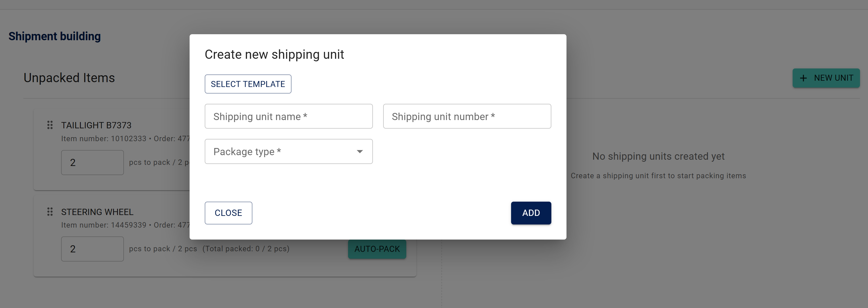The image size is (868, 308).
Task: Click the 'Create new shipping unit' dialog title
Action: pyautogui.click(x=274, y=54)
